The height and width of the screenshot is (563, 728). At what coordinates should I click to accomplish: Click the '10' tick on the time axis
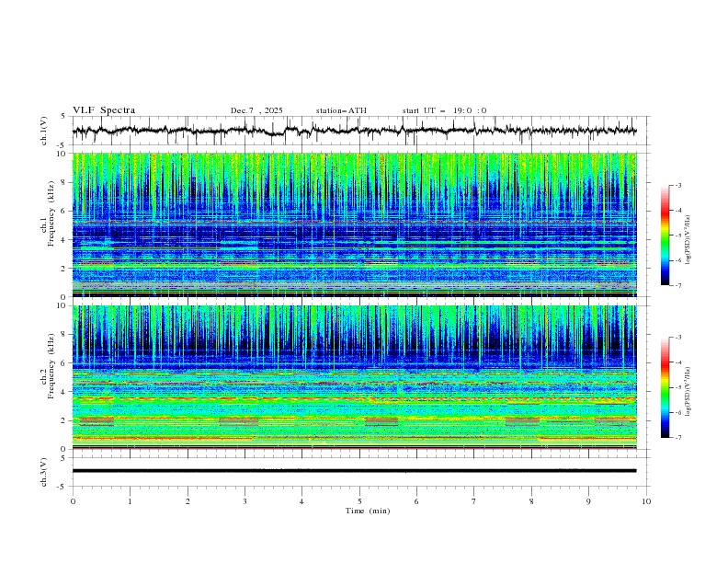646,501
